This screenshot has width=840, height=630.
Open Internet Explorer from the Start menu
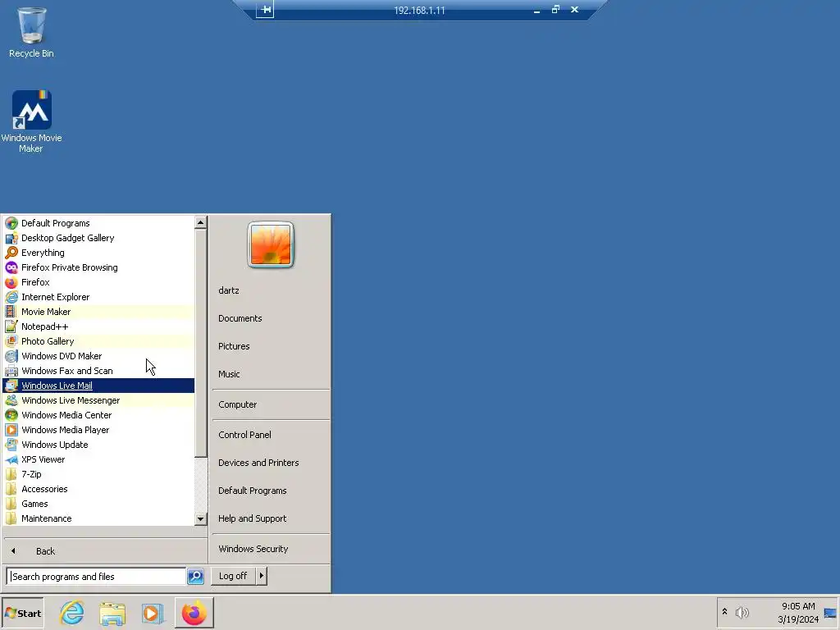[x=98, y=297]
